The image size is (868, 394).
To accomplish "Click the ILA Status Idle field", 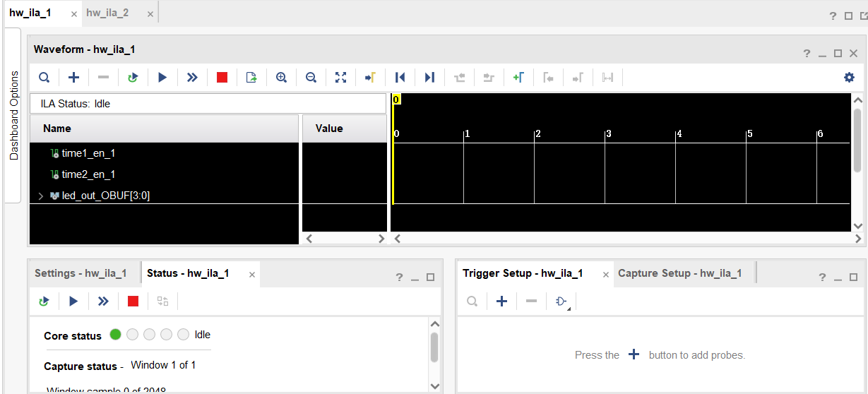I will [208, 104].
